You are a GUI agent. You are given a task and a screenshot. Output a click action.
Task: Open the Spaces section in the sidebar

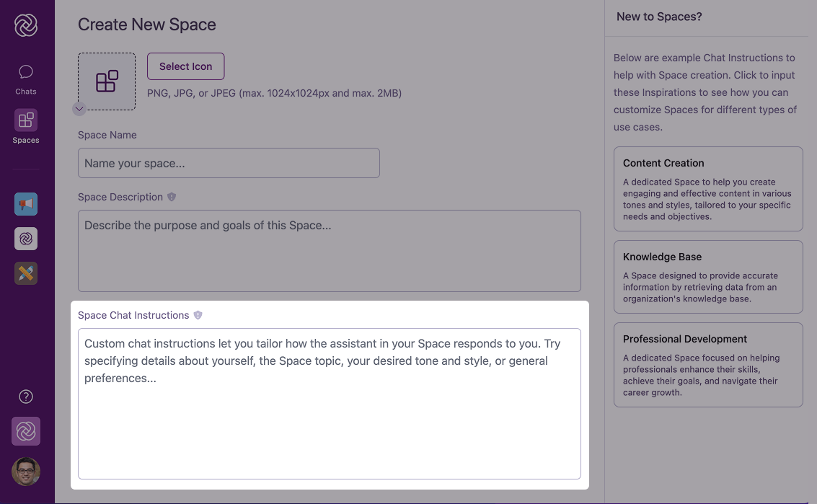coord(25,127)
